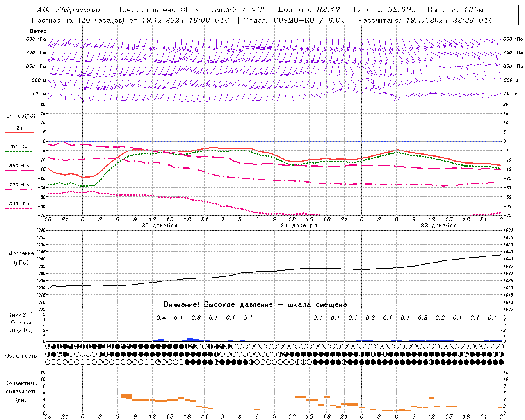Click the Осадки precipitation label

(x=21, y=322)
